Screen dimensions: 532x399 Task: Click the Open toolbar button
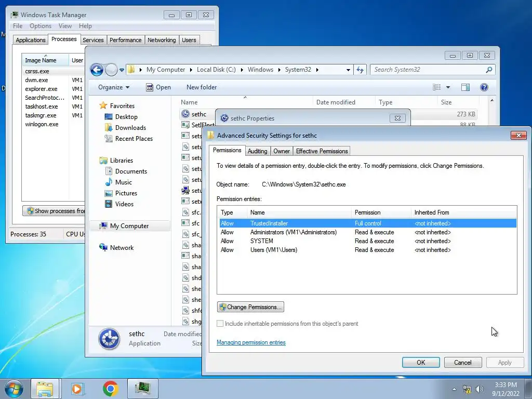[x=158, y=87]
